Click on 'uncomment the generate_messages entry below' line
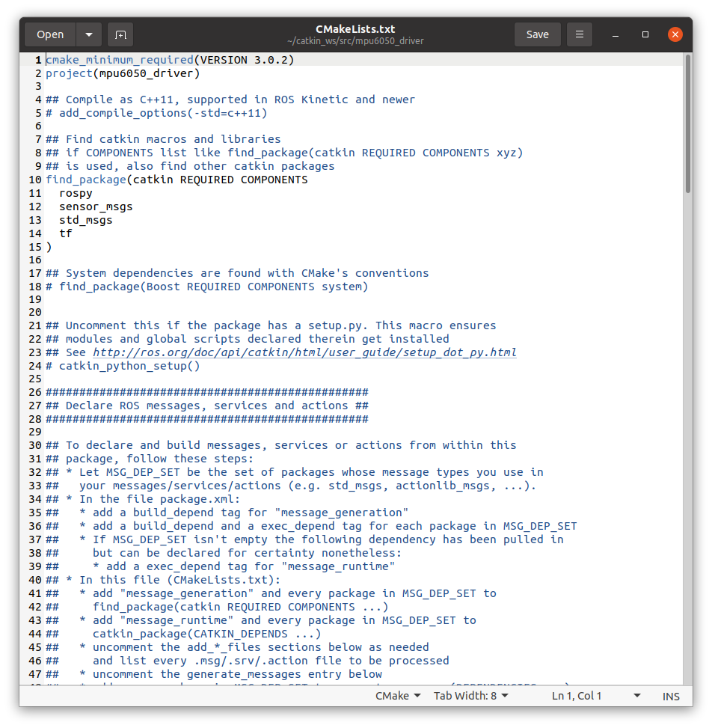712x728 pixels. point(214,674)
